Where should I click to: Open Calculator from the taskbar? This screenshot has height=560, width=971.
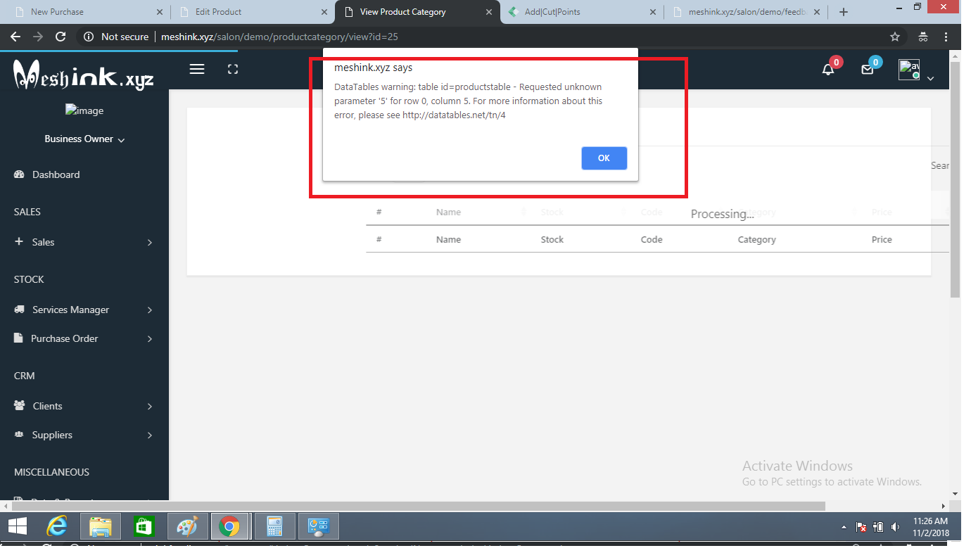275,526
